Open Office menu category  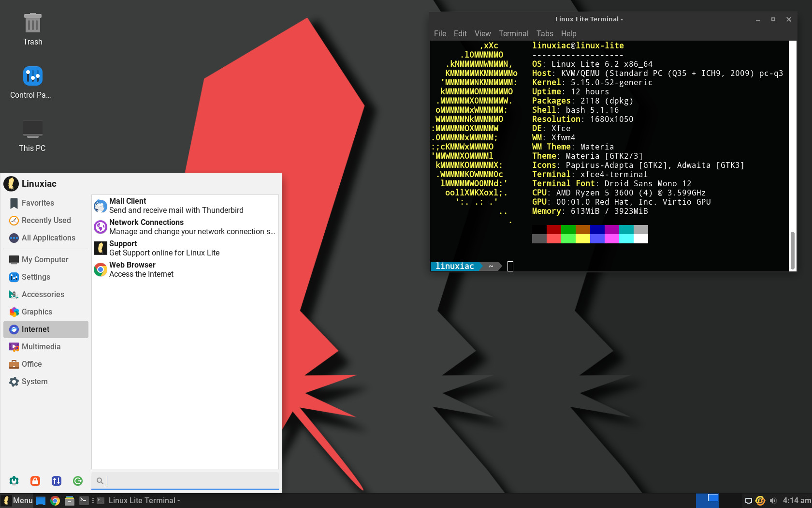pos(46,364)
